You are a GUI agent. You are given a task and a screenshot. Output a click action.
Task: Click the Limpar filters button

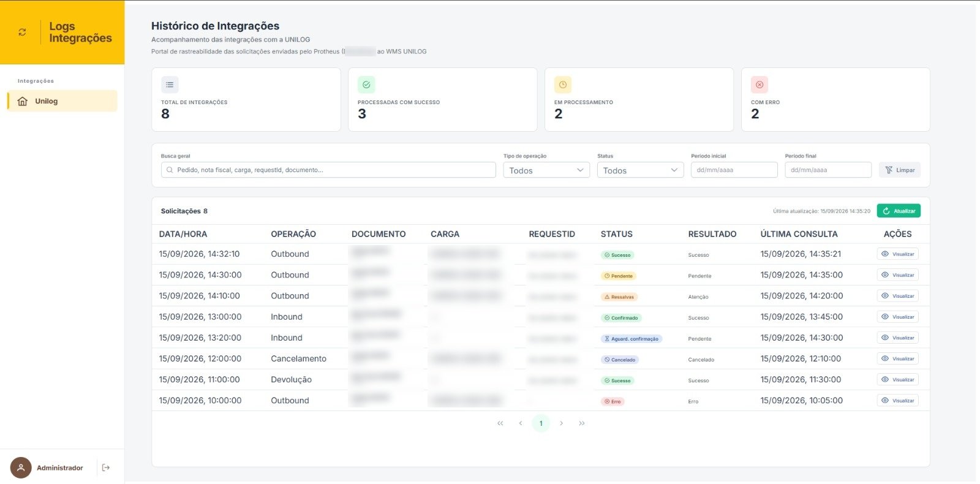pos(900,170)
